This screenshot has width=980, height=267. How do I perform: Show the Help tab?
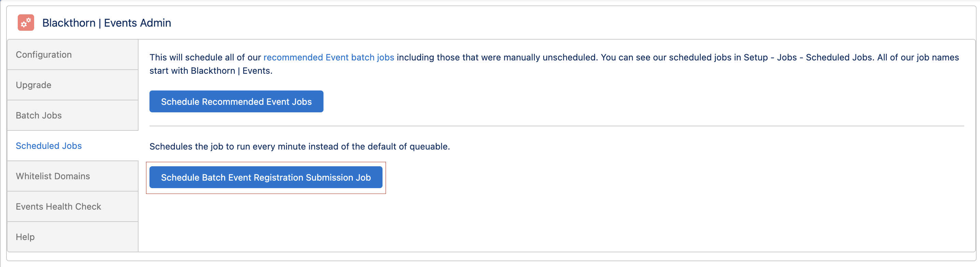pos(73,237)
